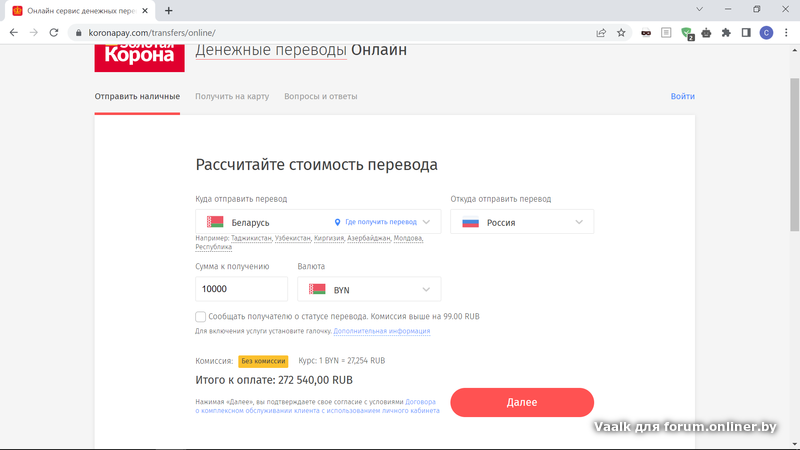The width and height of the screenshot is (800, 450).
Task: Click the exchange rate 1 BYN = 27,254 RUB
Action: coord(342,361)
